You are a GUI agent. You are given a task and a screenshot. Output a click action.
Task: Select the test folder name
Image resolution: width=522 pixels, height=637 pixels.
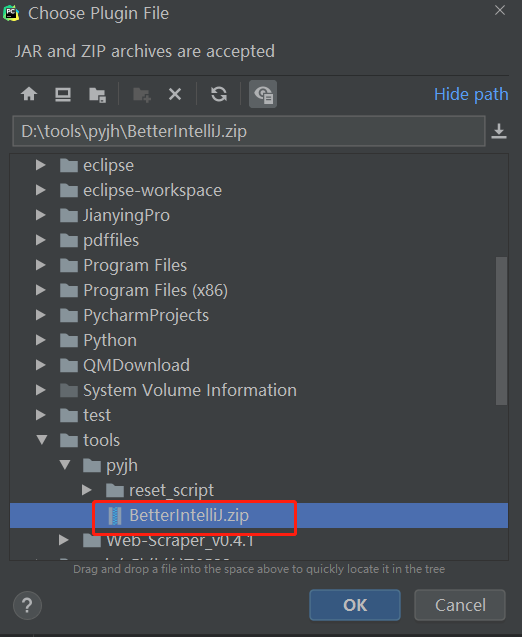[97, 415]
